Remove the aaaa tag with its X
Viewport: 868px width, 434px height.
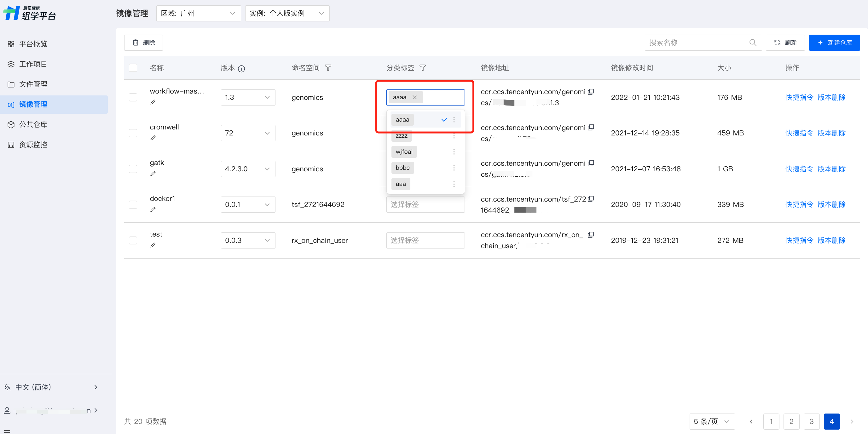coord(414,97)
